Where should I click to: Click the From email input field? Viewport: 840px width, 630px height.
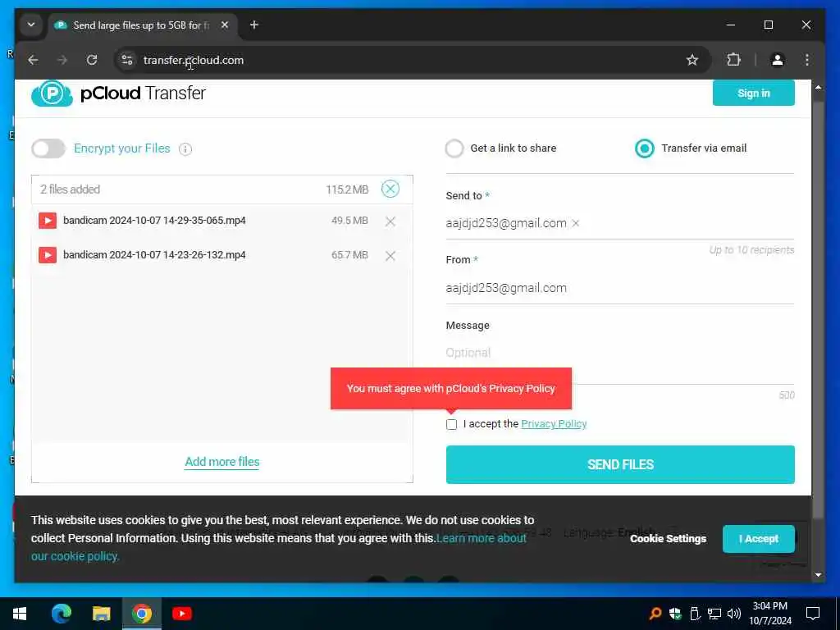pos(620,288)
